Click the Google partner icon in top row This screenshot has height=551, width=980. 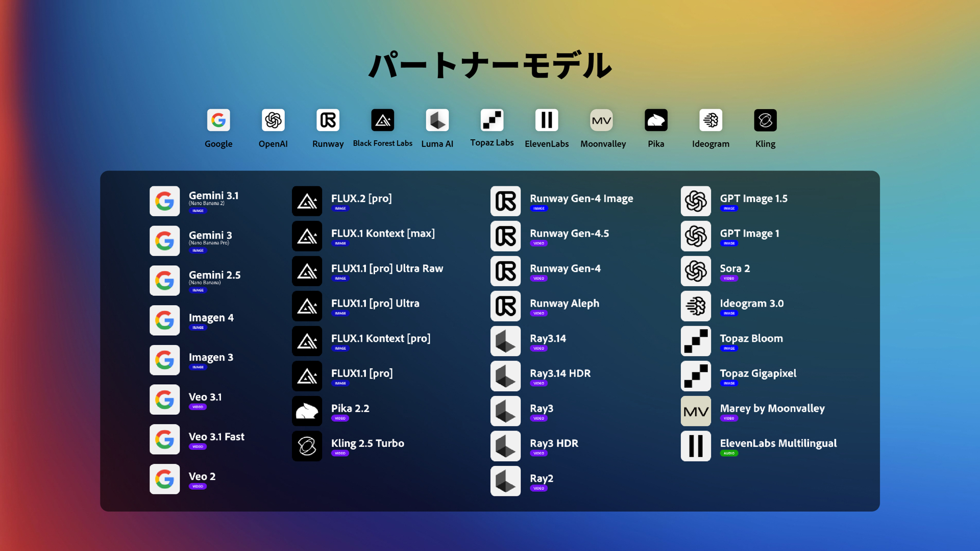click(218, 120)
